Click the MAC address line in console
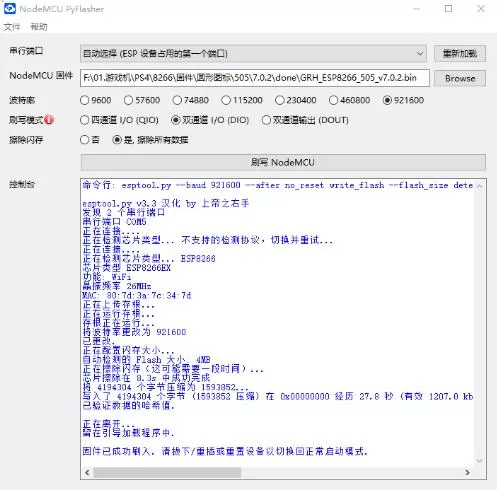The width and height of the screenshot is (497, 490). (x=137, y=295)
